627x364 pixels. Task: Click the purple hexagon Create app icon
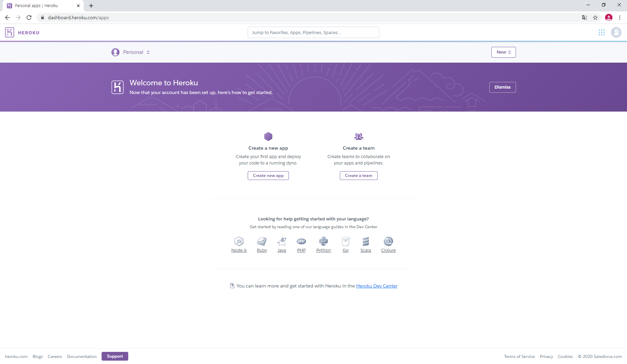[x=268, y=136]
